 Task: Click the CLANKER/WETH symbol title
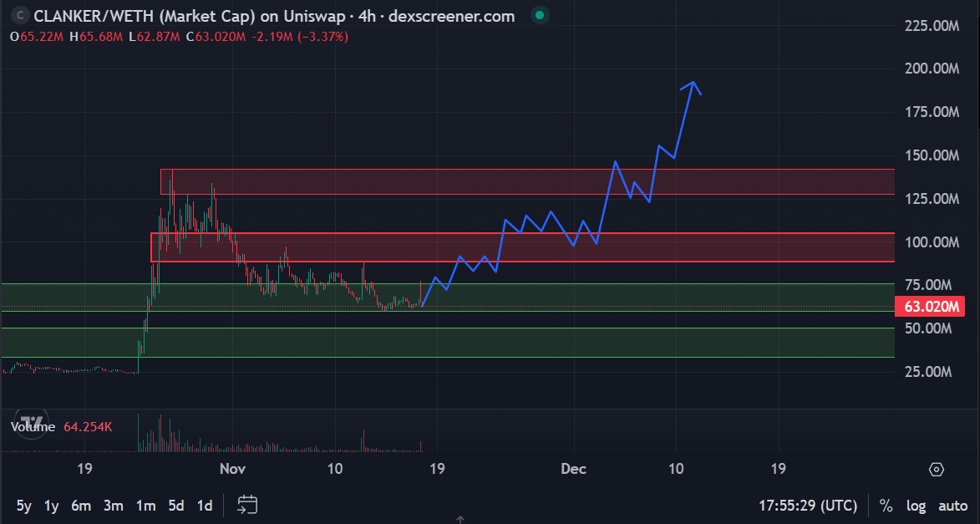pos(274,16)
